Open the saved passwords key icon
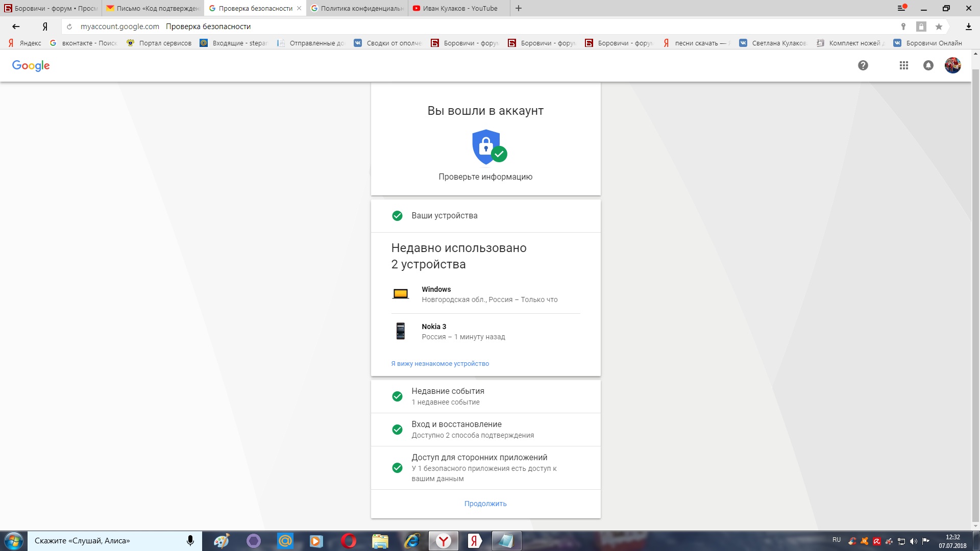This screenshot has width=980, height=551. [x=903, y=27]
